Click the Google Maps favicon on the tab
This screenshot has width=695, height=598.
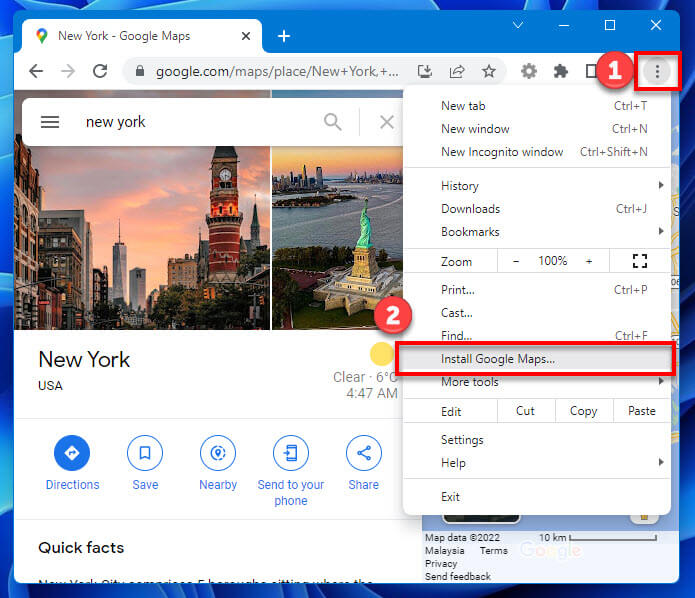pyautogui.click(x=42, y=35)
